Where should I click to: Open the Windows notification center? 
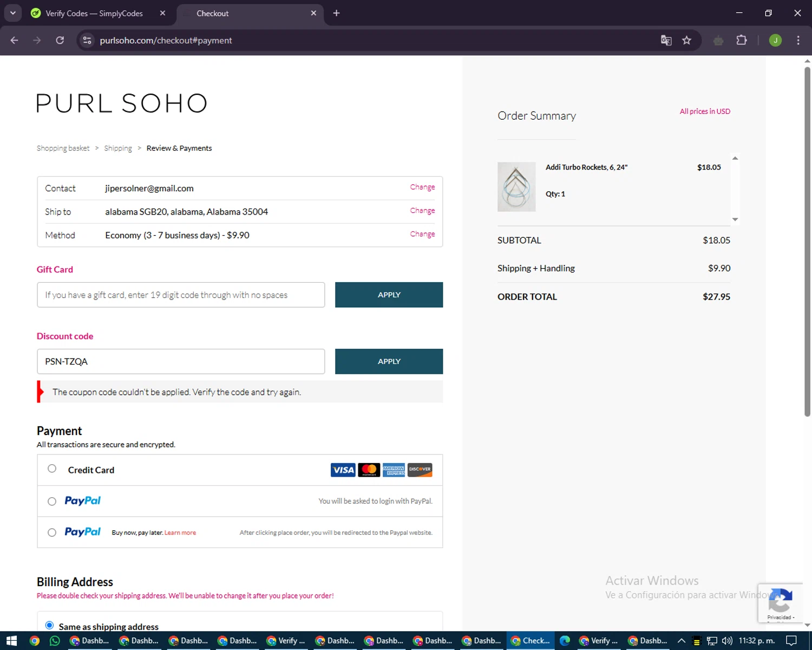tap(791, 641)
